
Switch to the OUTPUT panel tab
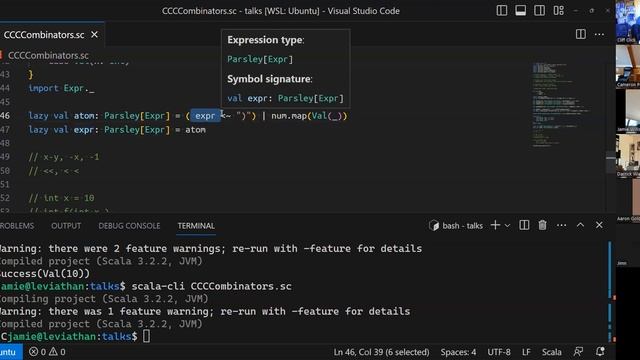pos(66,226)
